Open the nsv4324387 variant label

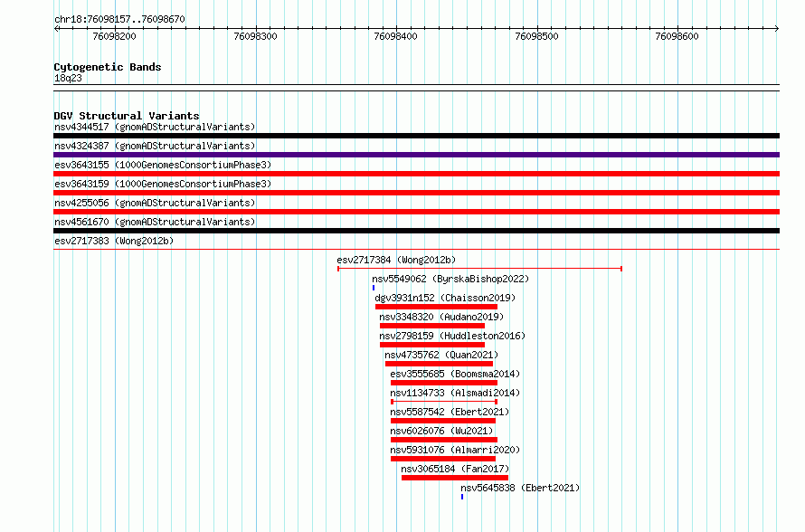pos(155,146)
